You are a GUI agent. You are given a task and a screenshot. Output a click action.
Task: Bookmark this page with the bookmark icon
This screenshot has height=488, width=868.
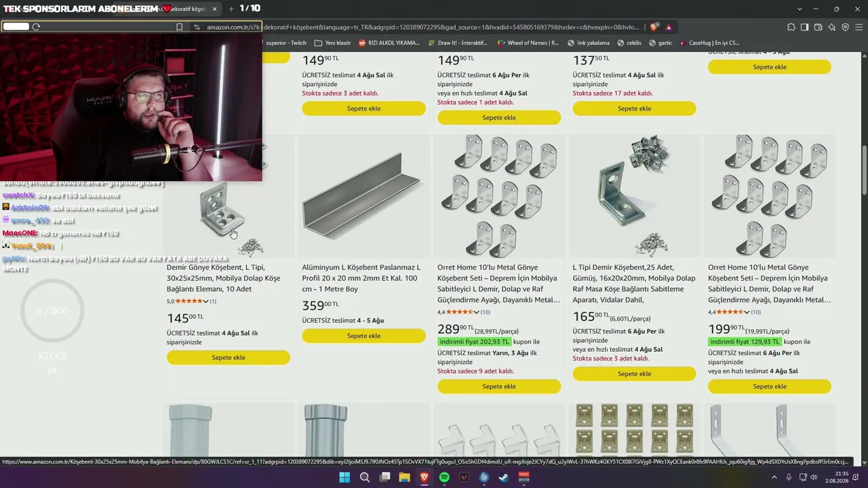click(x=179, y=27)
